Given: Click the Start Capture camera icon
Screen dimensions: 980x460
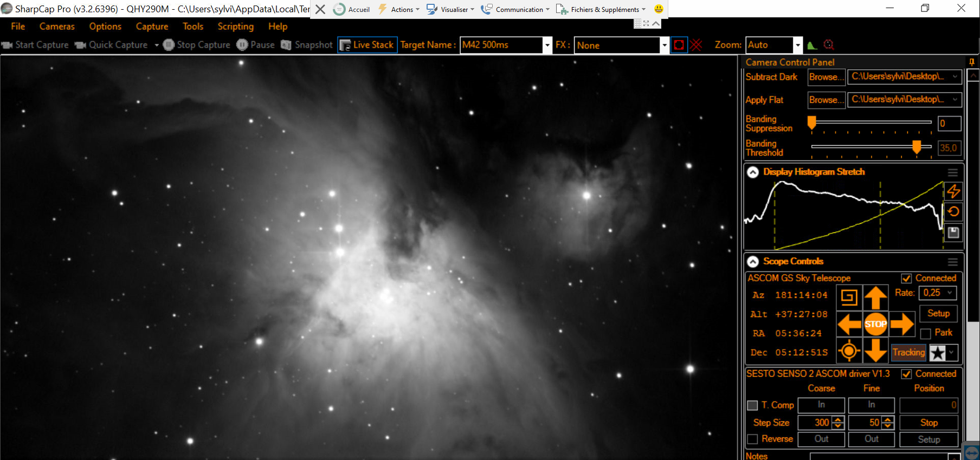Looking at the screenshot, I should tap(7, 45).
